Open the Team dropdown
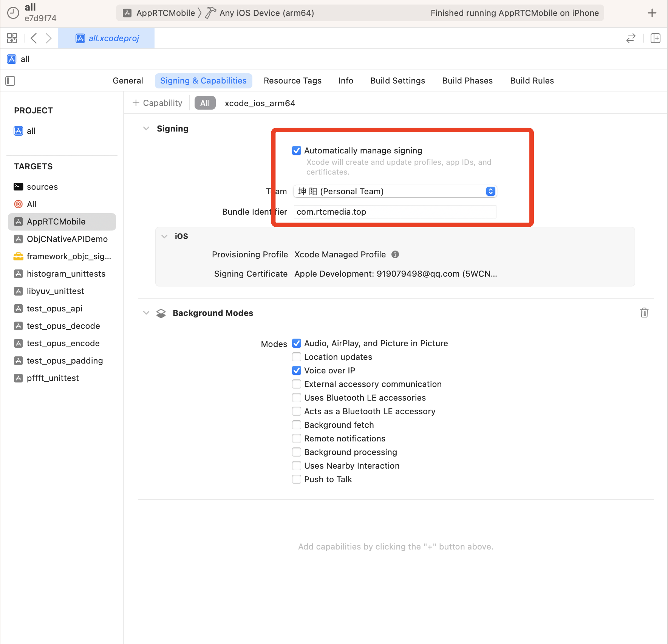 click(395, 191)
